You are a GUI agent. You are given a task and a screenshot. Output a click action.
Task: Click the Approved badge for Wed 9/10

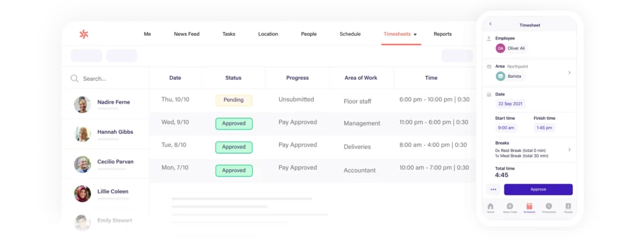234,123
